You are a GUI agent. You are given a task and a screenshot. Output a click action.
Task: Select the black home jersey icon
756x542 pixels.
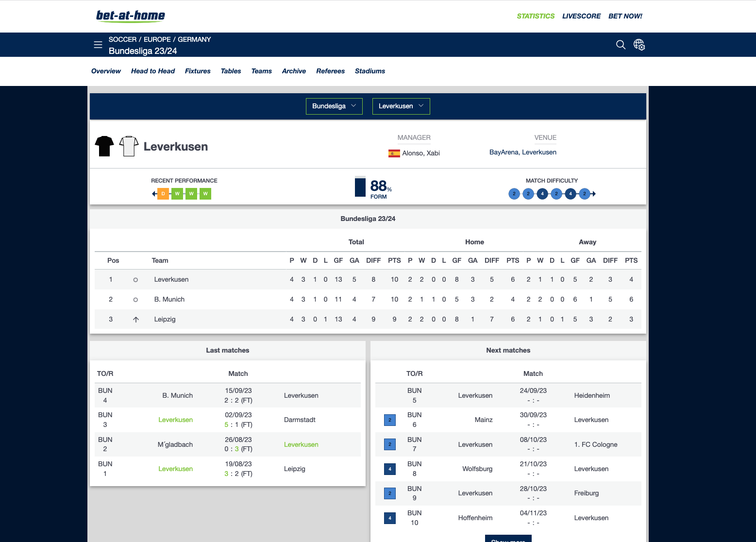pyautogui.click(x=104, y=146)
